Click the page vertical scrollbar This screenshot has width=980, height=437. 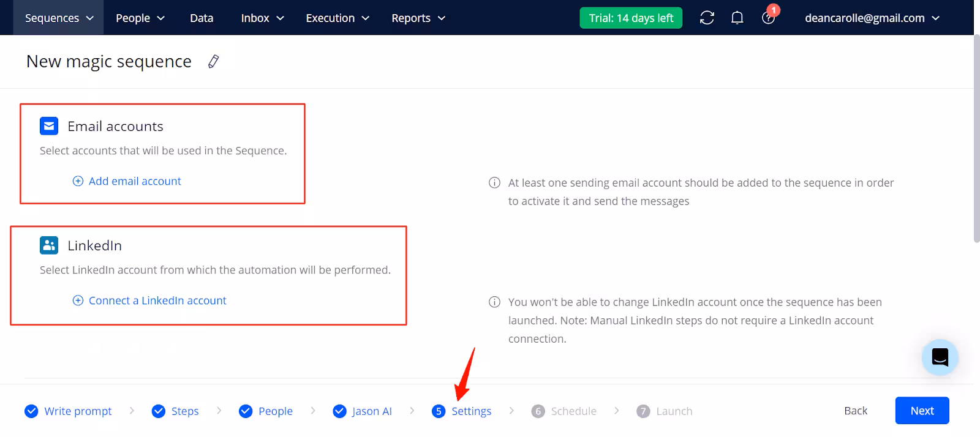(x=976, y=141)
